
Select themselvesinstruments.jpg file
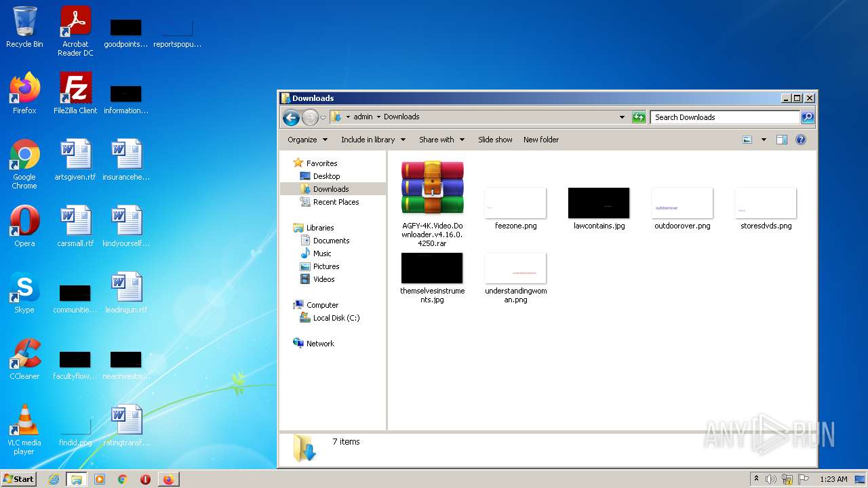tap(432, 278)
